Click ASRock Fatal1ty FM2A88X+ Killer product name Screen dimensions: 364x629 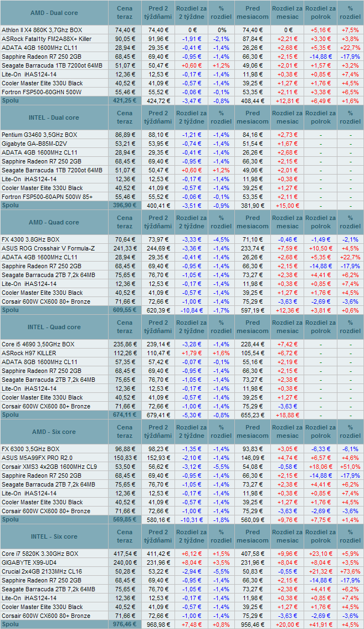[x=47, y=39]
